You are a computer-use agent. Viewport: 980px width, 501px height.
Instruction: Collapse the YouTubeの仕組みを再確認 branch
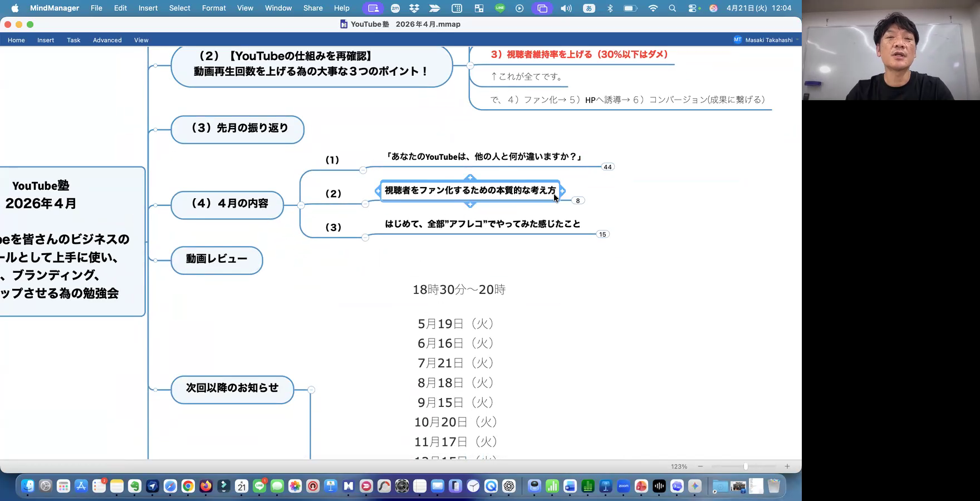(x=470, y=66)
